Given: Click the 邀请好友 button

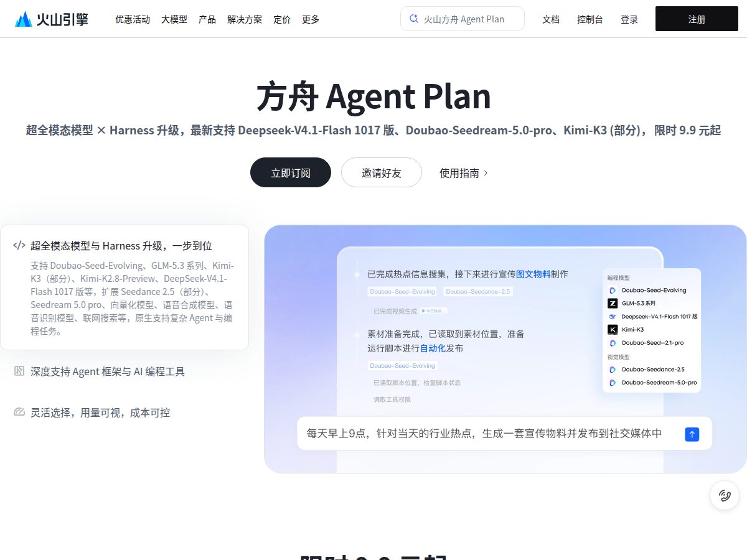Looking at the screenshot, I should point(382,172).
